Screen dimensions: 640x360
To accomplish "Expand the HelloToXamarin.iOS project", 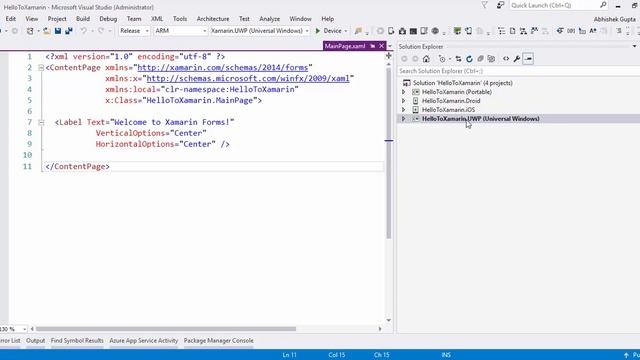I will coord(403,110).
